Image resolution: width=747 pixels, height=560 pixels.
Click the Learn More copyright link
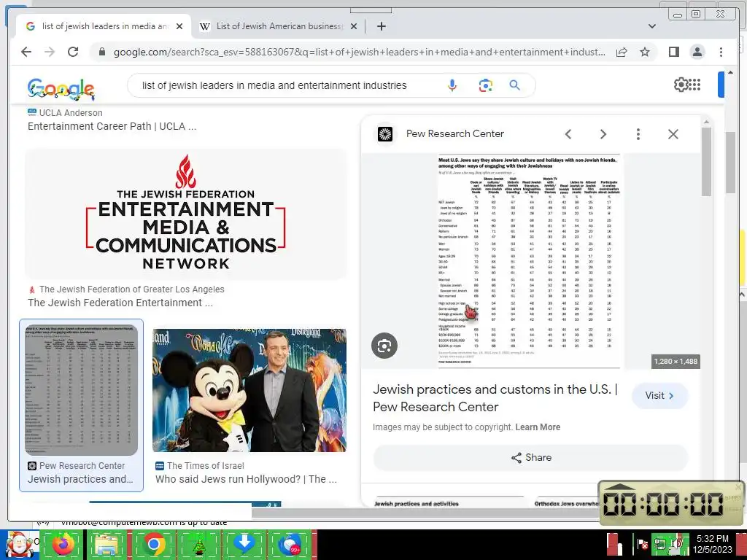[538, 427]
